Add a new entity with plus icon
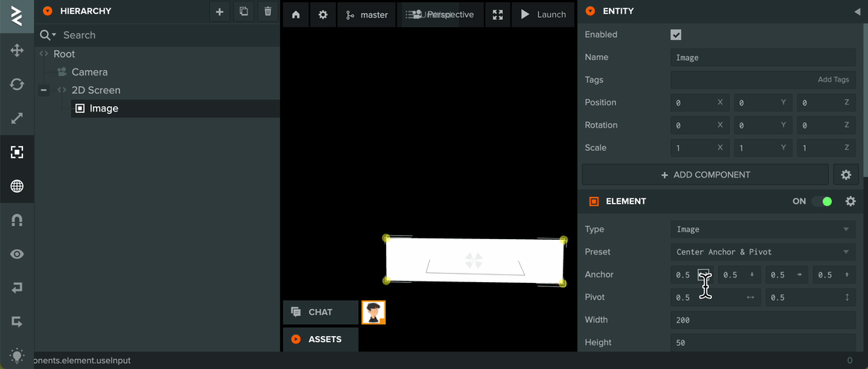Image resolution: width=868 pixels, height=369 pixels. 220,11
